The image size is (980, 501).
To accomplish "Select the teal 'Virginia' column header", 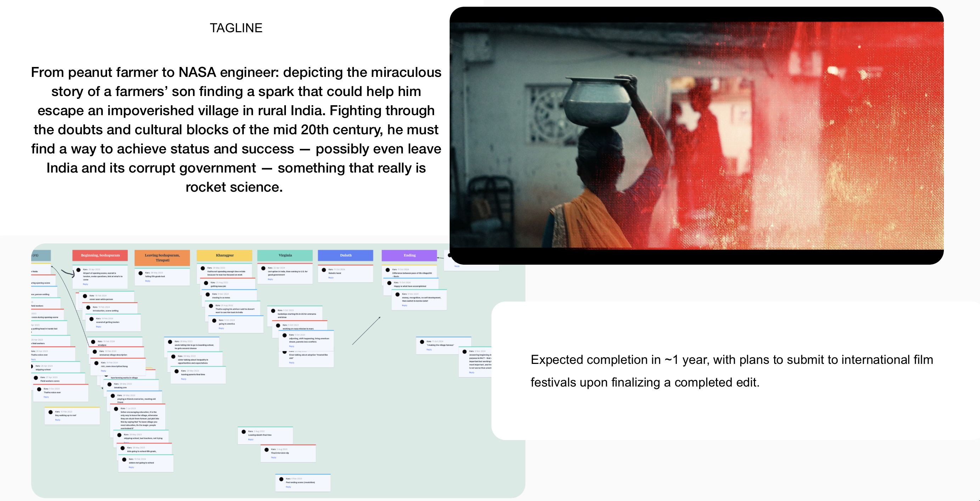I will click(x=285, y=255).
